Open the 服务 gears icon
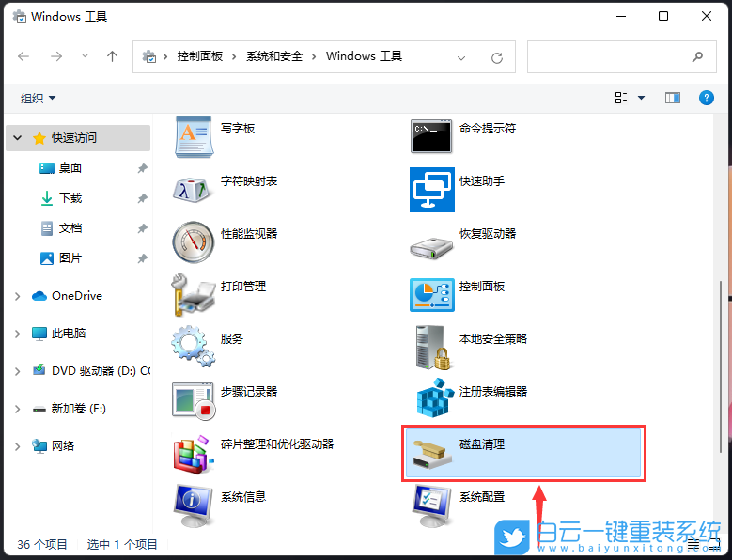The width and height of the screenshot is (732, 560). (x=193, y=347)
